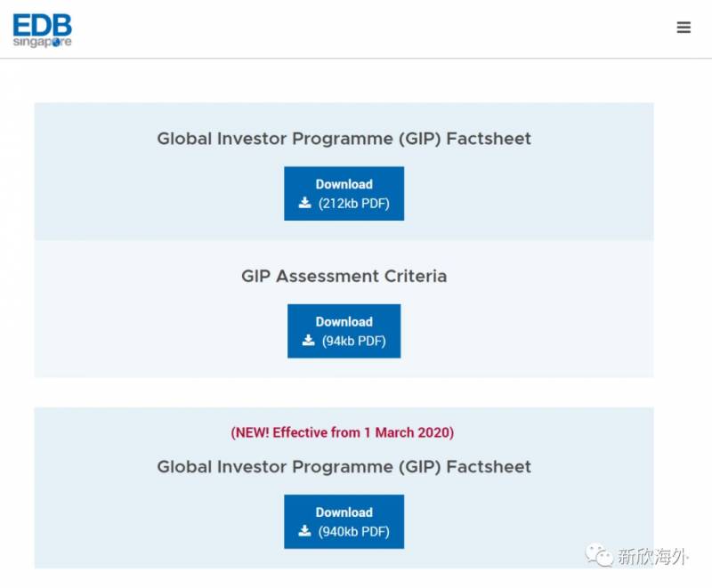Click the Factsheet heading below the red notice
Viewport: 712px width, 588px height.
(x=344, y=467)
